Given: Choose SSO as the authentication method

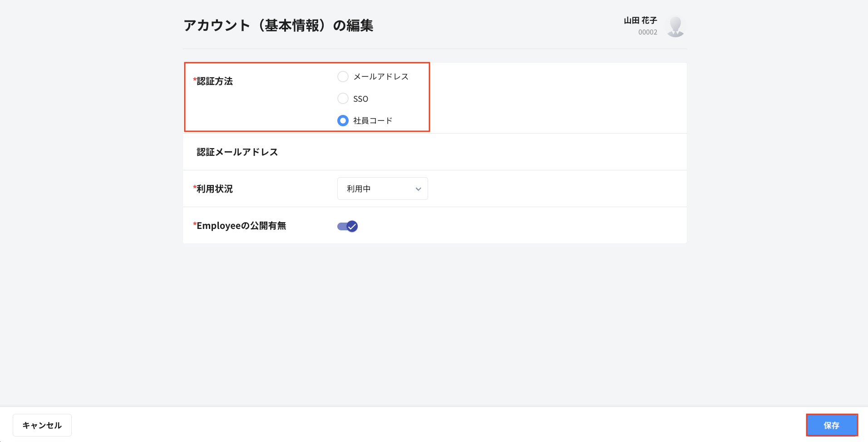Looking at the screenshot, I should pyautogui.click(x=343, y=99).
